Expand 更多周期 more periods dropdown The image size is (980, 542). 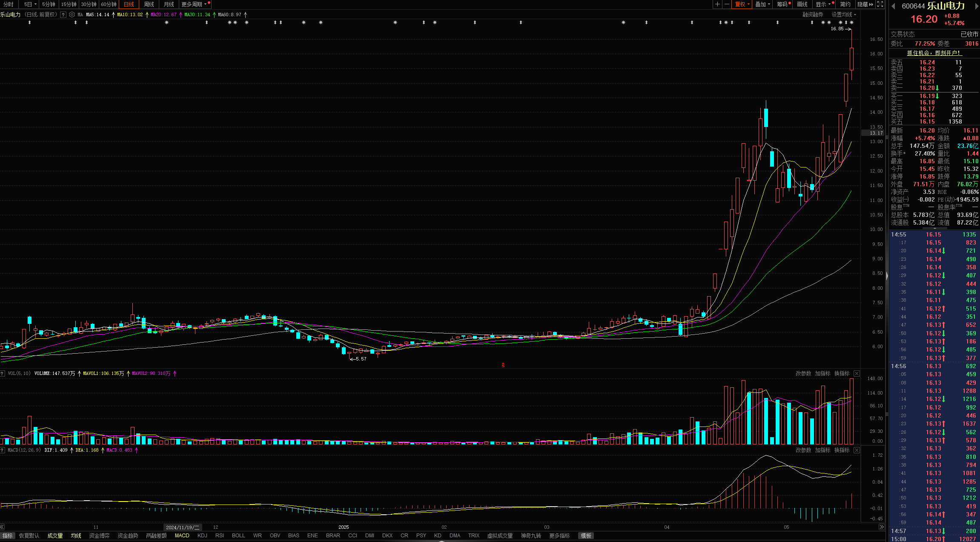pyautogui.click(x=194, y=4)
